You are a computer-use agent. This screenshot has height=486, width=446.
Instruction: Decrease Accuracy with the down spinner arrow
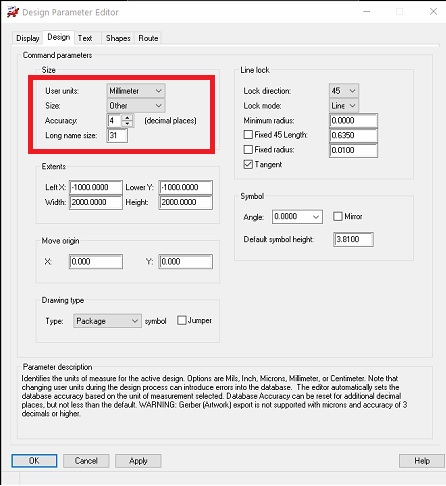(127, 124)
